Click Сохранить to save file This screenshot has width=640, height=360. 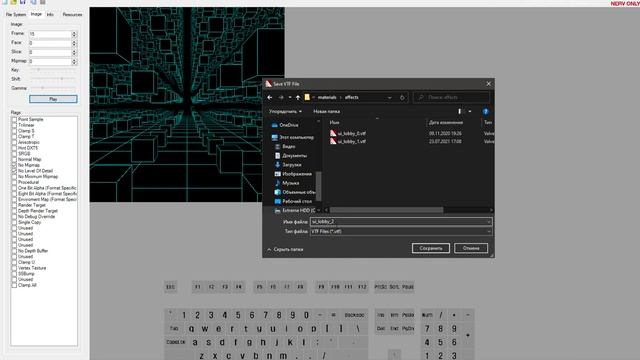click(x=431, y=248)
